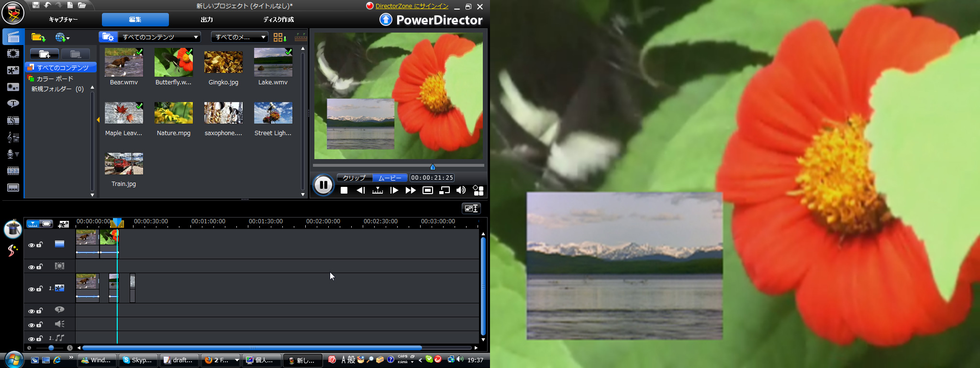Open the Transition Room icon

[13, 121]
